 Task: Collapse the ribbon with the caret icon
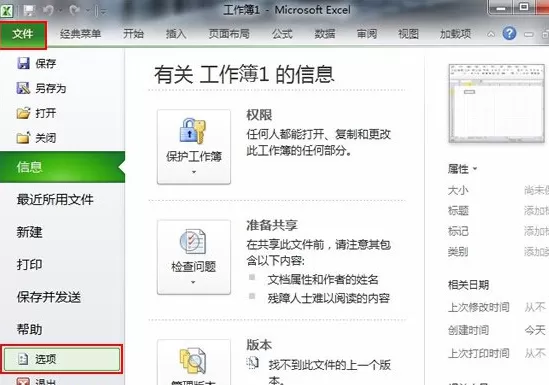[x=491, y=34]
